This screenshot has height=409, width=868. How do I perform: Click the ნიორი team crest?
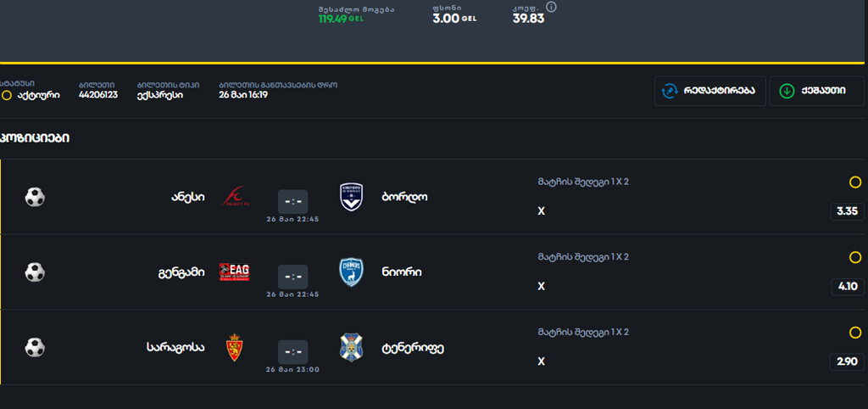pyautogui.click(x=351, y=272)
